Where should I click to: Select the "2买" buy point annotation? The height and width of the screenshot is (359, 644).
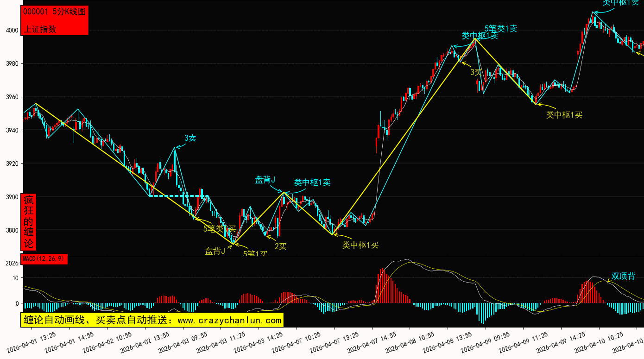pos(281,246)
